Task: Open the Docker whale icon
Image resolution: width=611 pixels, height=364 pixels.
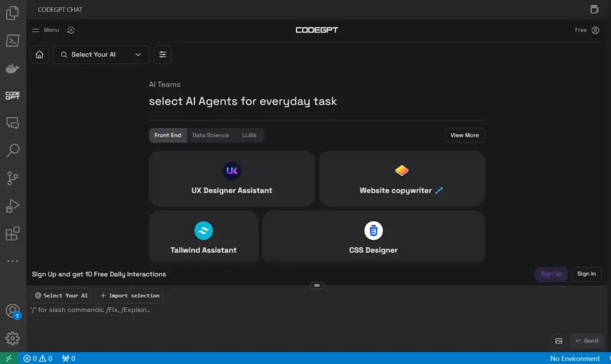Action: (x=13, y=68)
